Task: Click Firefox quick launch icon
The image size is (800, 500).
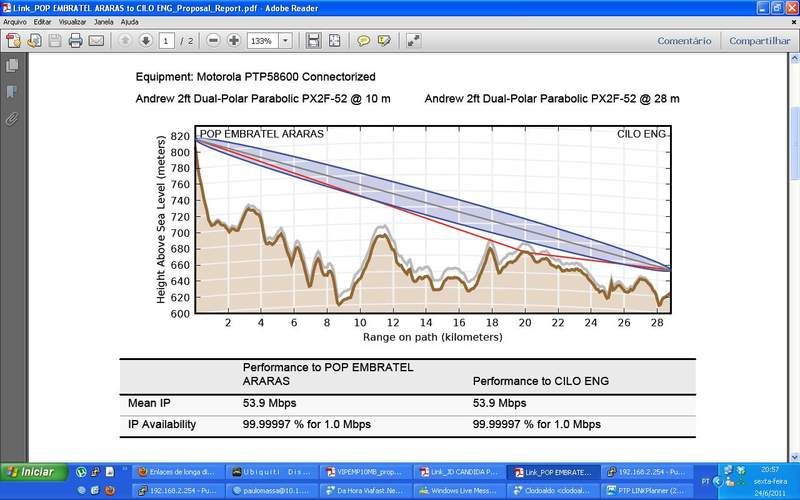Action: tap(109, 491)
